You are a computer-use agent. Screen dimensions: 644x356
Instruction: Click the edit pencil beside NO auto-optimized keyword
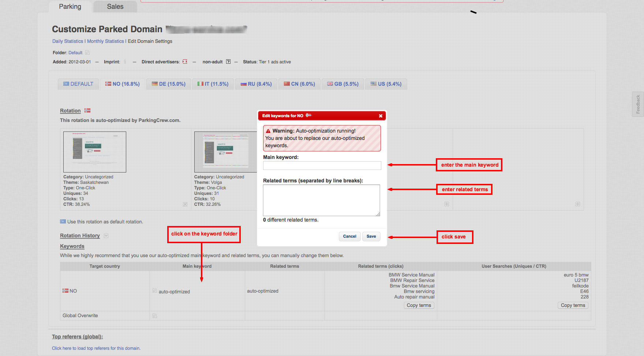155,291
